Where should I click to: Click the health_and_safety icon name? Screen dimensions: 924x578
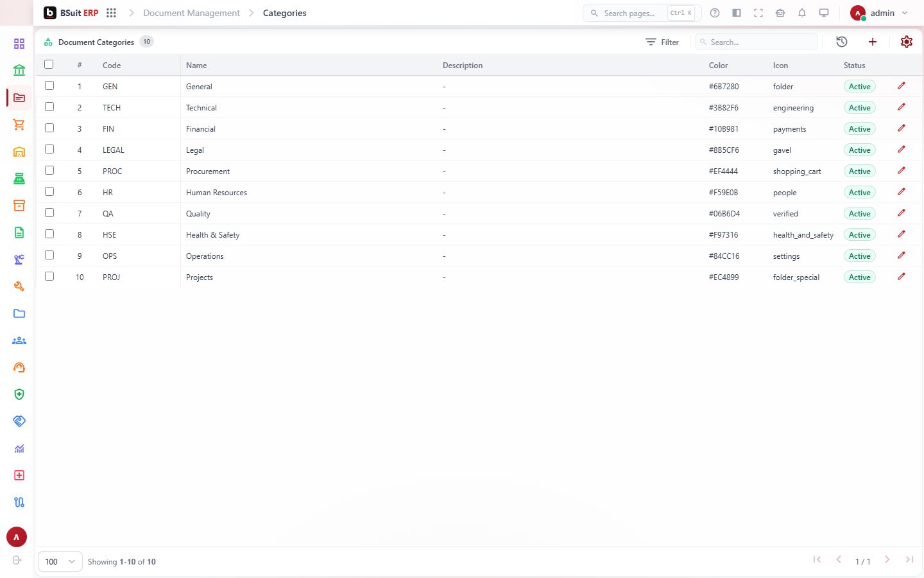[803, 235]
